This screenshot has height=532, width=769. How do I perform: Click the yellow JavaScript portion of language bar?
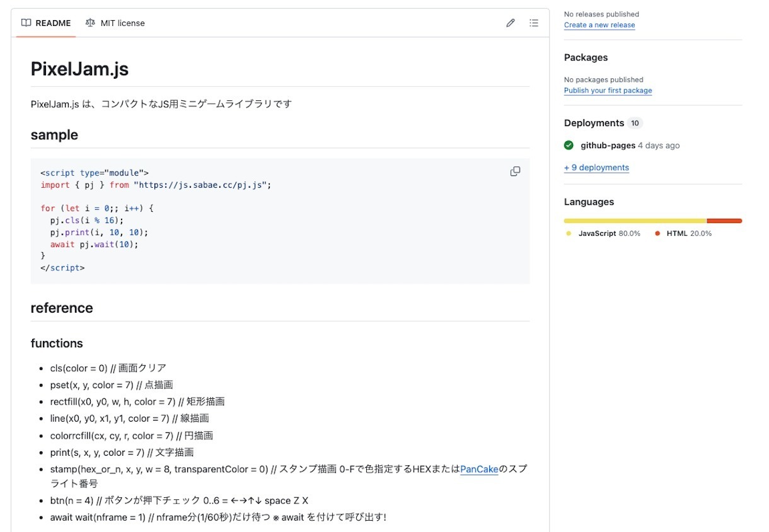pos(635,221)
